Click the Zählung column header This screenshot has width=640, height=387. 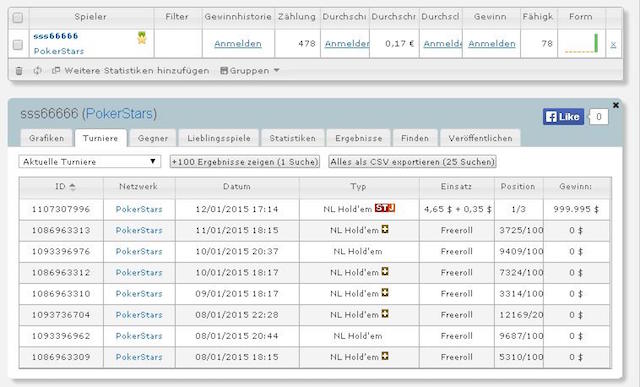pos(297,17)
